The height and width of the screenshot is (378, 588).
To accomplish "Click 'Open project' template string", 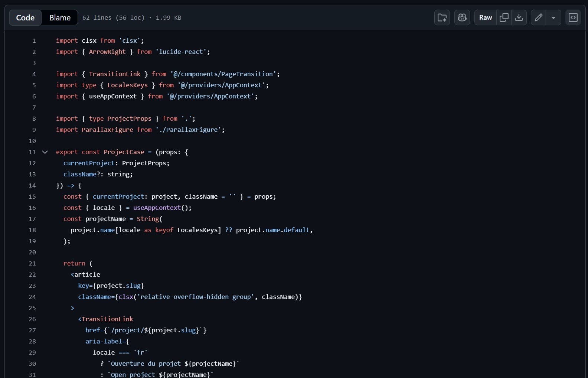I will pos(160,374).
